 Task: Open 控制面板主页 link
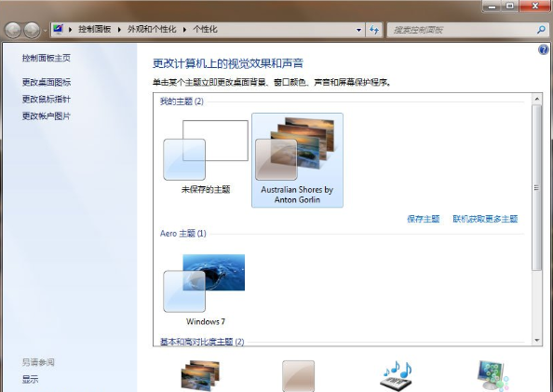(47, 58)
